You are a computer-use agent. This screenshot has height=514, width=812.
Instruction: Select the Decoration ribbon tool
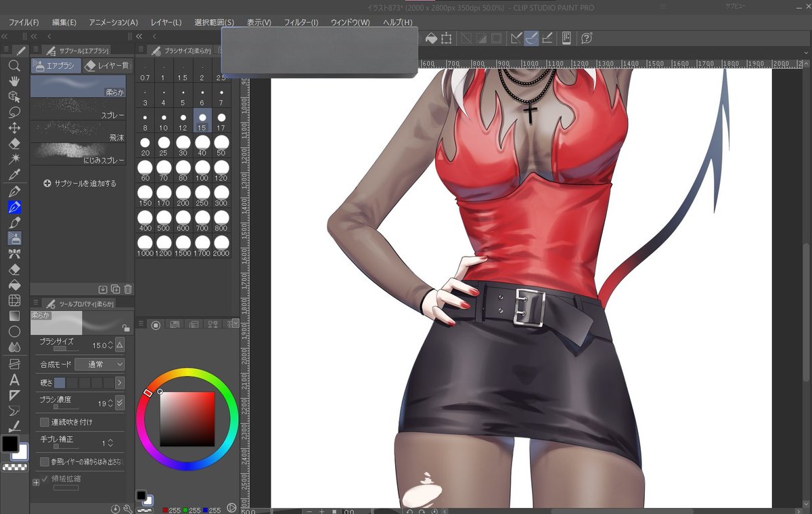pos(14,254)
